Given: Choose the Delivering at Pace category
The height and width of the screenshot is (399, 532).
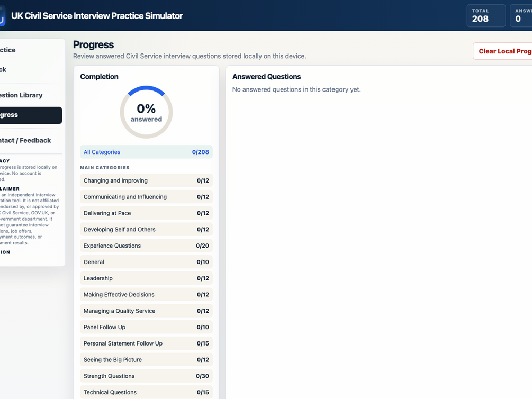Looking at the screenshot, I should pos(146,213).
